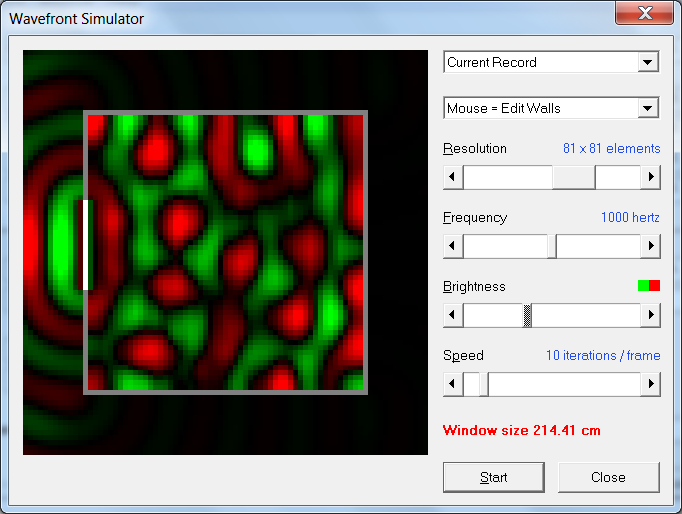This screenshot has height=514, width=682.
Task: Close the Wavefront Simulator window
Action: click(645, 13)
